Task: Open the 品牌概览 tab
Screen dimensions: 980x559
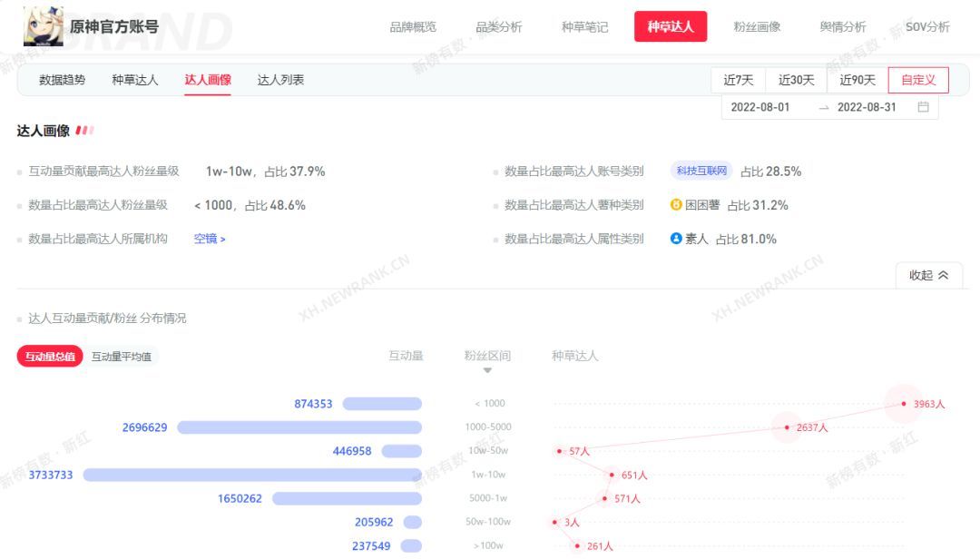Action: pyautogui.click(x=413, y=27)
